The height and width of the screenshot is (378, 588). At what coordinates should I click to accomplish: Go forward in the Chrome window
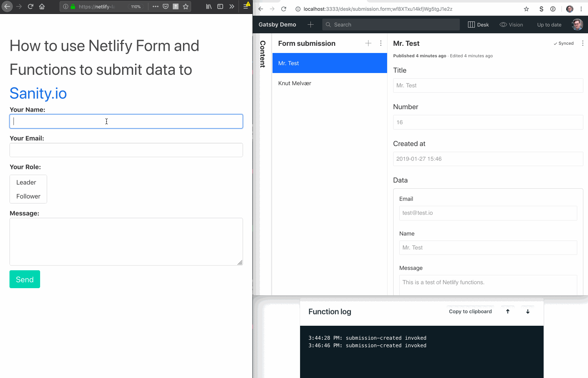(272, 9)
